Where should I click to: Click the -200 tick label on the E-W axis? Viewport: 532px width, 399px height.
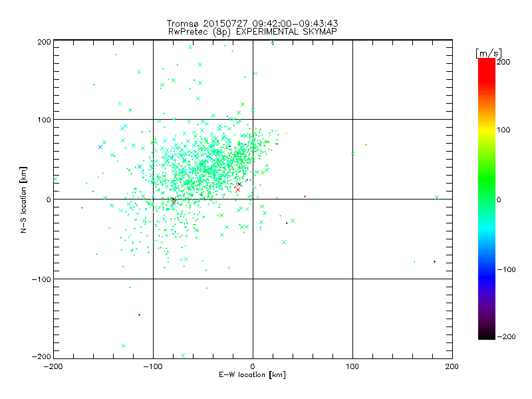tap(53, 366)
